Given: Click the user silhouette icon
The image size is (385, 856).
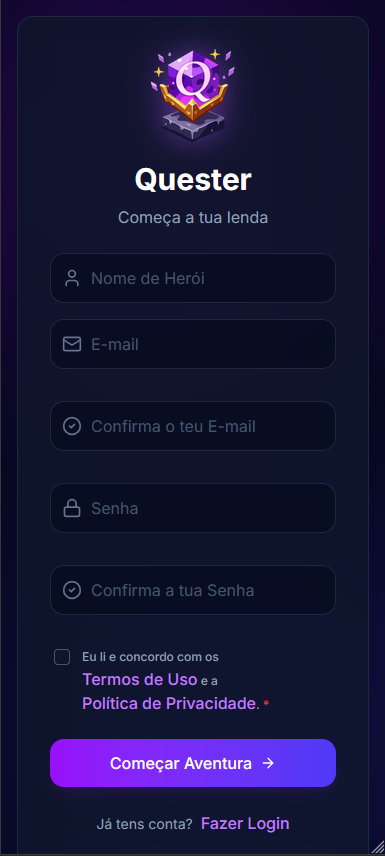Looking at the screenshot, I should [x=72, y=278].
